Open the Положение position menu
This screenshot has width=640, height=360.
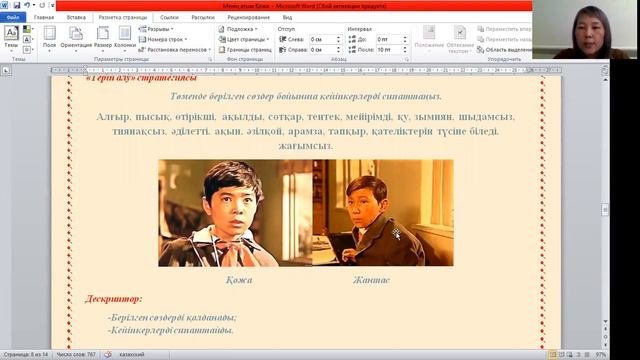[x=429, y=39]
